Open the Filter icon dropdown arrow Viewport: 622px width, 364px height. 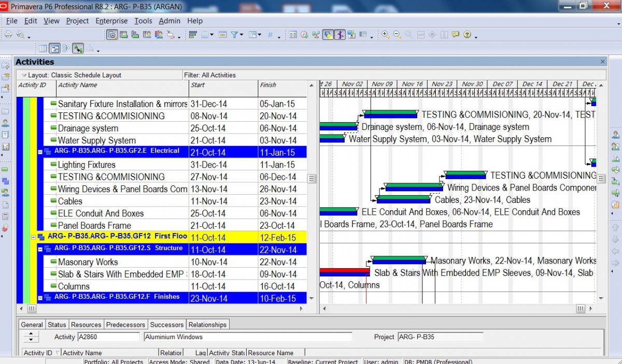point(242,36)
